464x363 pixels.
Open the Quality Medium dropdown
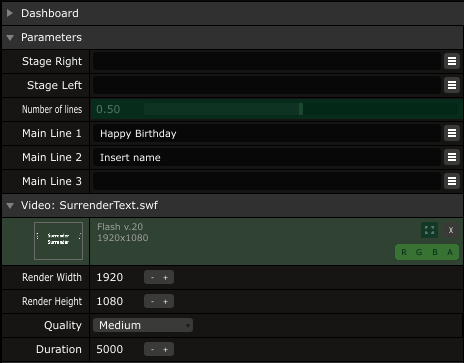143,325
